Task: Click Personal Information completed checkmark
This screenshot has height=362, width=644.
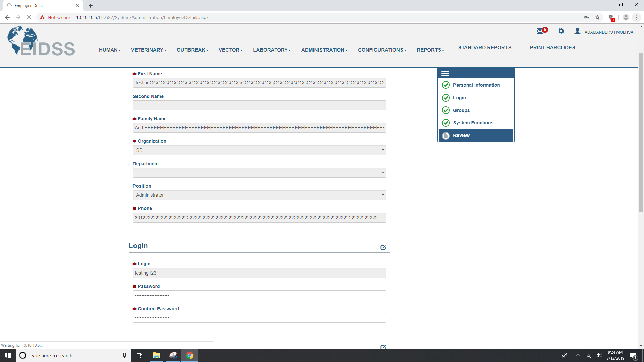Action: pos(446,85)
